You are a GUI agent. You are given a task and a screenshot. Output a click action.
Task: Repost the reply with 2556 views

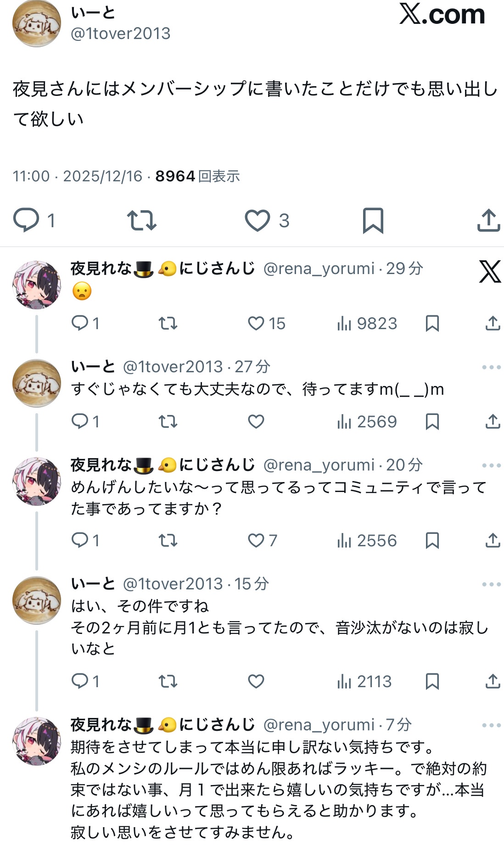tap(168, 541)
